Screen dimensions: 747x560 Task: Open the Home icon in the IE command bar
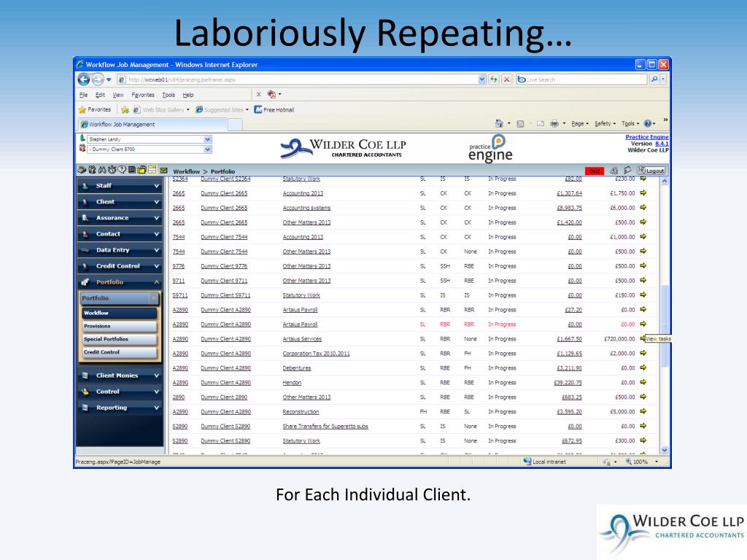click(499, 123)
